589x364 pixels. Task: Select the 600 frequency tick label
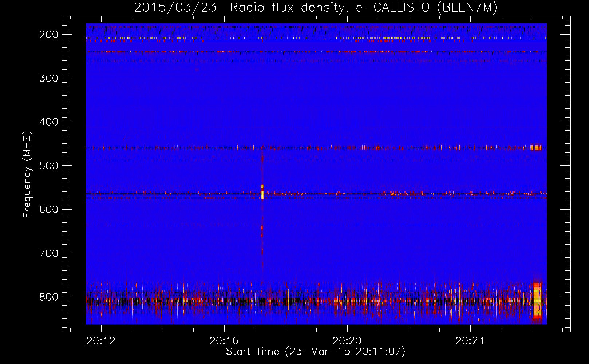(49, 210)
